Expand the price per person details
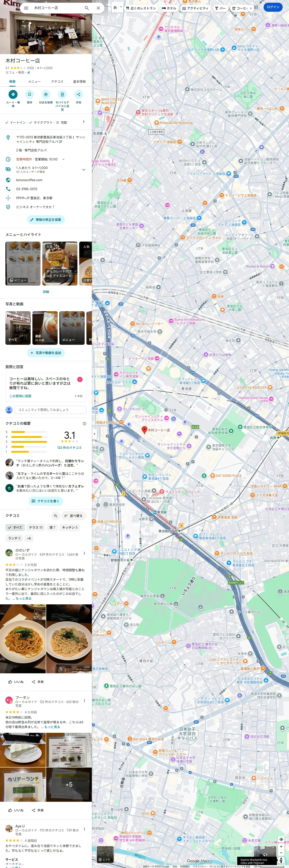The height and width of the screenshot is (868, 289). (84, 169)
